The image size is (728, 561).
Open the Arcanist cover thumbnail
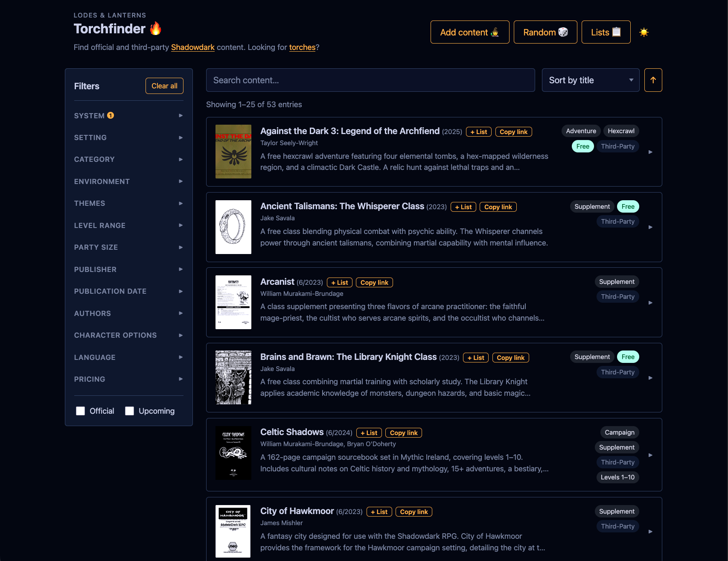(x=233, y=302)
